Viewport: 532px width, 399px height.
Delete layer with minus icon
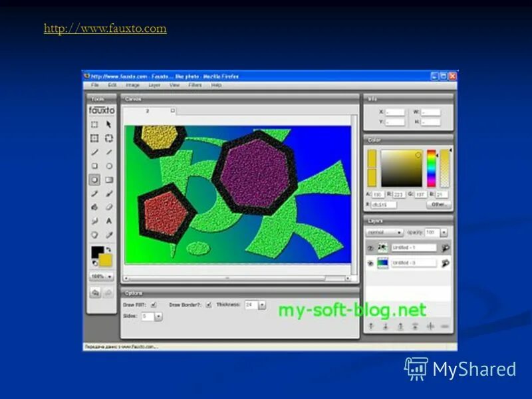[445, 327]
